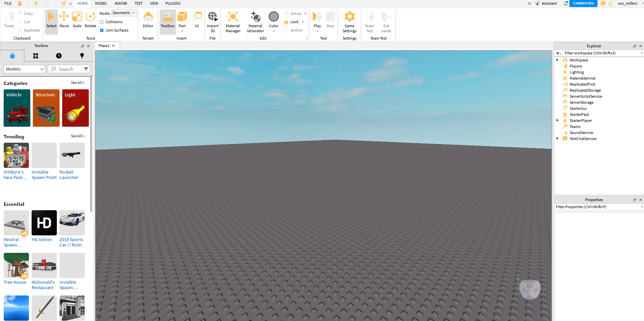Viewport: 644px width, 321px height.
Task: Click the Toolbox Search field
Action: (x=69, y=69)
